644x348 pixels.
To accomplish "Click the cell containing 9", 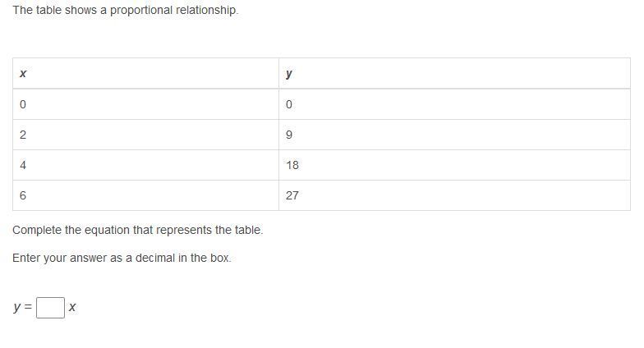I will click(454, 135).
